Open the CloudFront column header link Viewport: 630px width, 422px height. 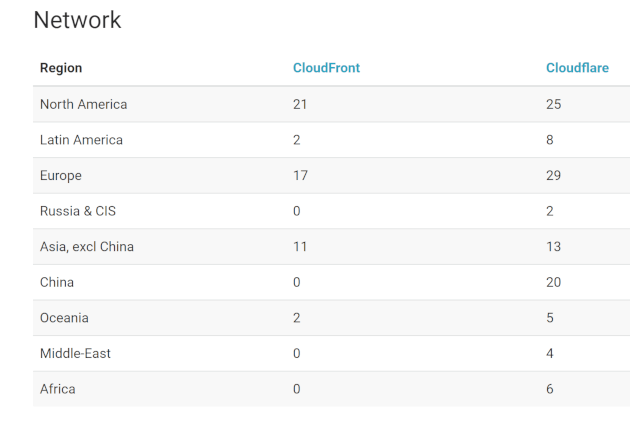(326, 68)
